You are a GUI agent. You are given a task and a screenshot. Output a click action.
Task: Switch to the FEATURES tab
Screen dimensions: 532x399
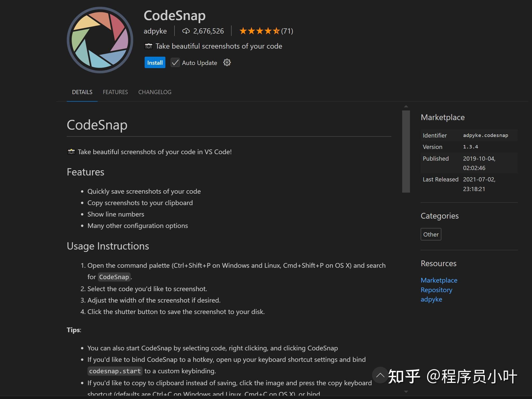pyautogui.click(x=115, y=92)
